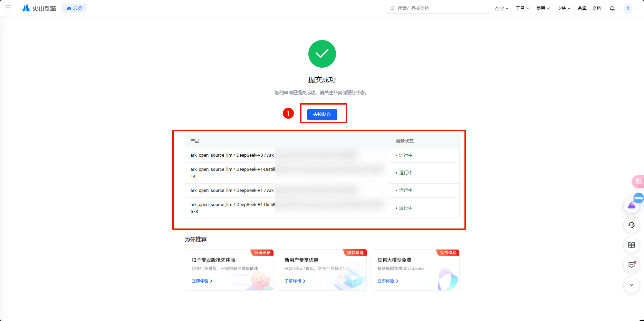Click the magnifier search icon
Image resolution: width=644 pixels, height=321 pixels.
tap(393, 8)
